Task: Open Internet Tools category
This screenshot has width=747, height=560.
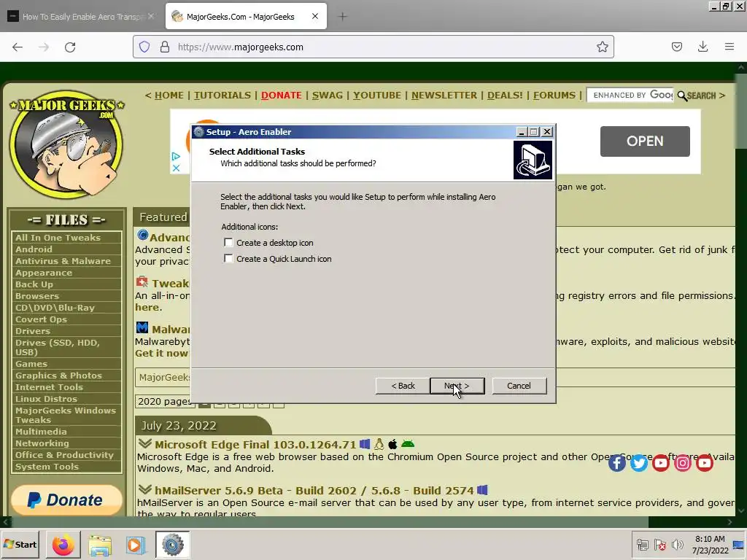Action: [x=49, y=387]
